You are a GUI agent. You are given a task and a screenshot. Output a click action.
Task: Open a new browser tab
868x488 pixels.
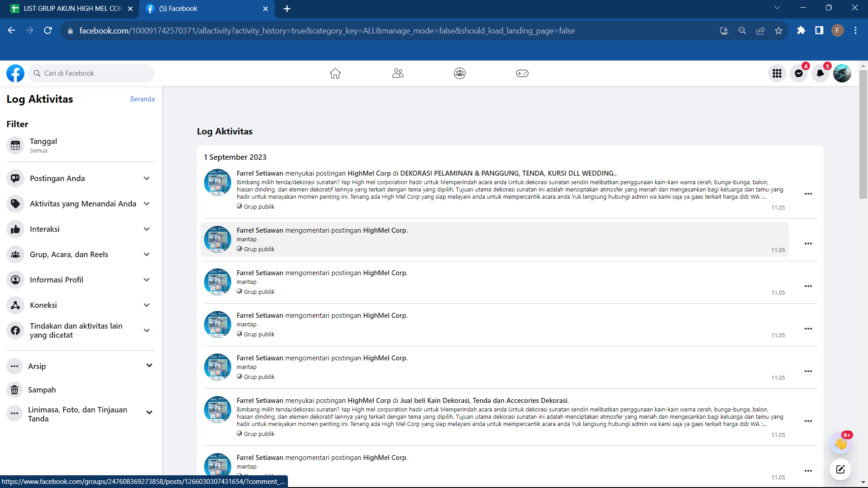pos(287,9)
